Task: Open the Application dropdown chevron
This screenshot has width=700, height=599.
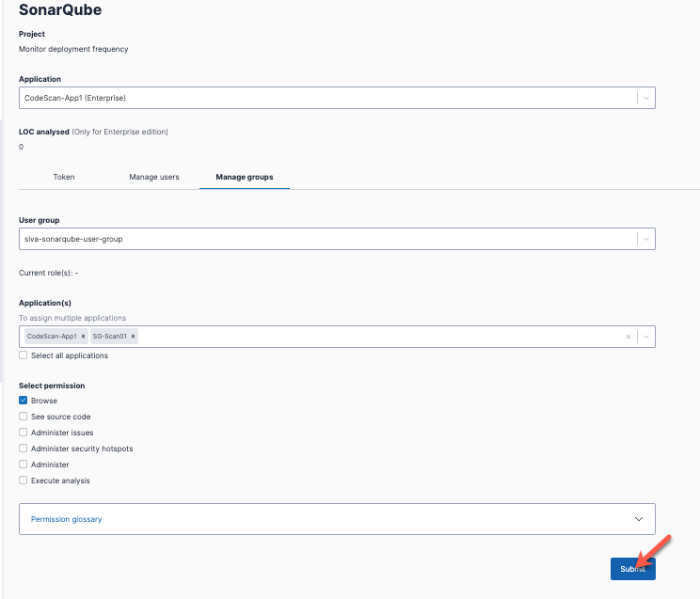Action: pyautogui.click(x=646, y=98)
